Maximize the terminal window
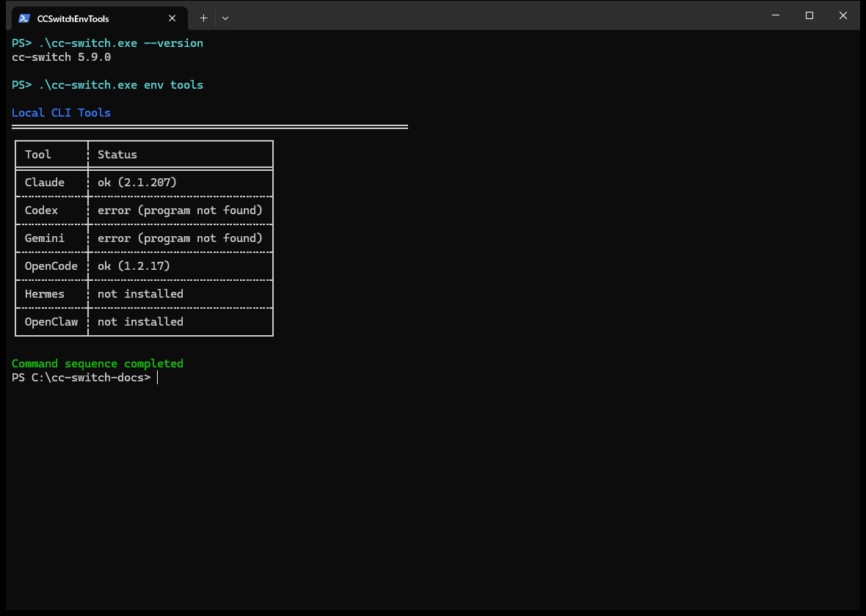This screenshot has width=866, height=616. (809, 15)
